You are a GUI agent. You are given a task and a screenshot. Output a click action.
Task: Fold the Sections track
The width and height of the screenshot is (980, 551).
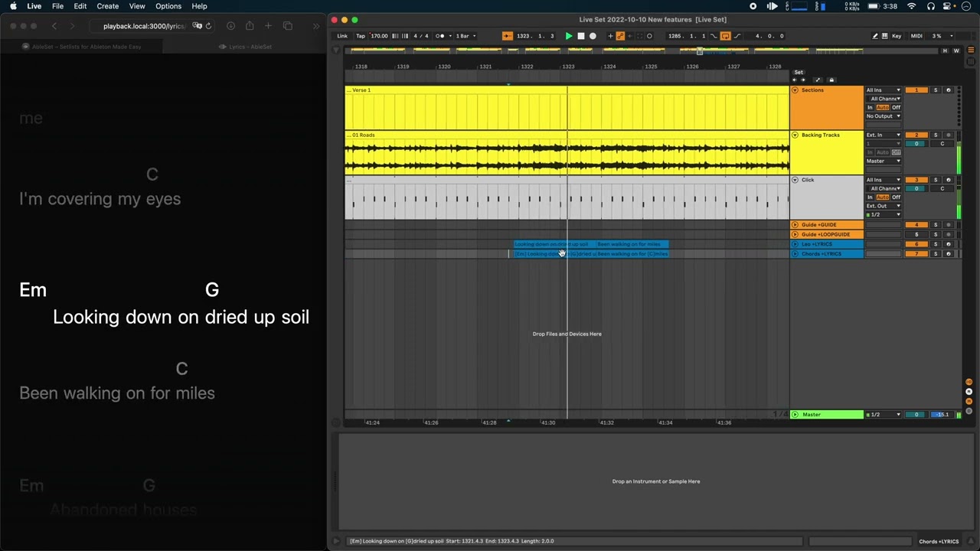point(795,90)
